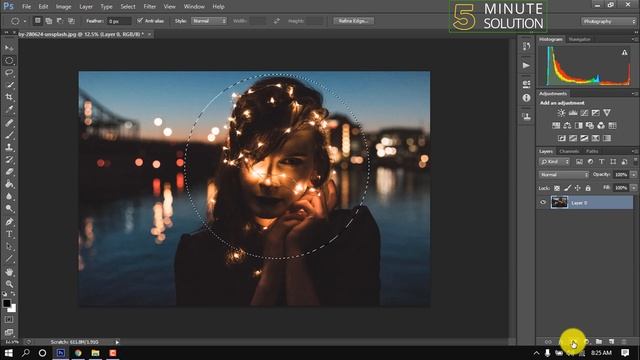Image resolution: width=640 pixels, height=360 pixels.
Task: Open the Opacity slider arrow
Action: (x=633, y=175)
